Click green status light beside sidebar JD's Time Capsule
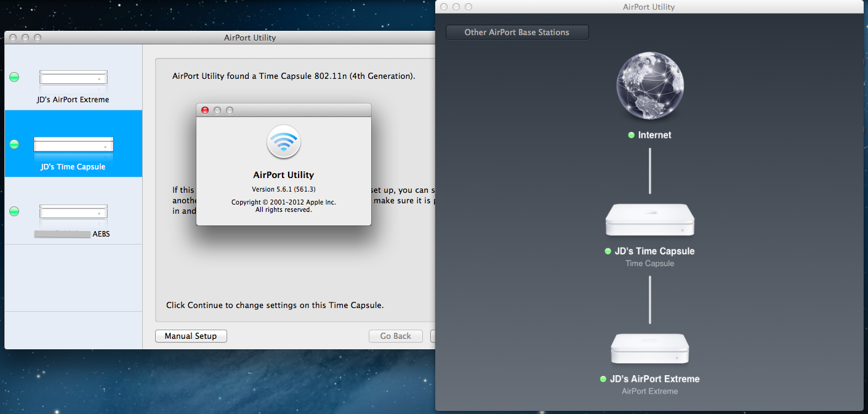 click(14, 144)
